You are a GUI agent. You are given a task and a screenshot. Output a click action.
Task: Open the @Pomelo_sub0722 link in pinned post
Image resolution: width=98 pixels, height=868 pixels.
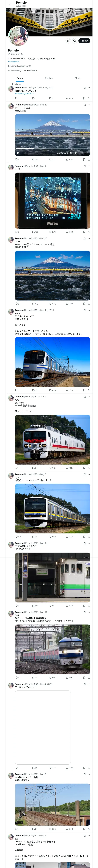24,94
